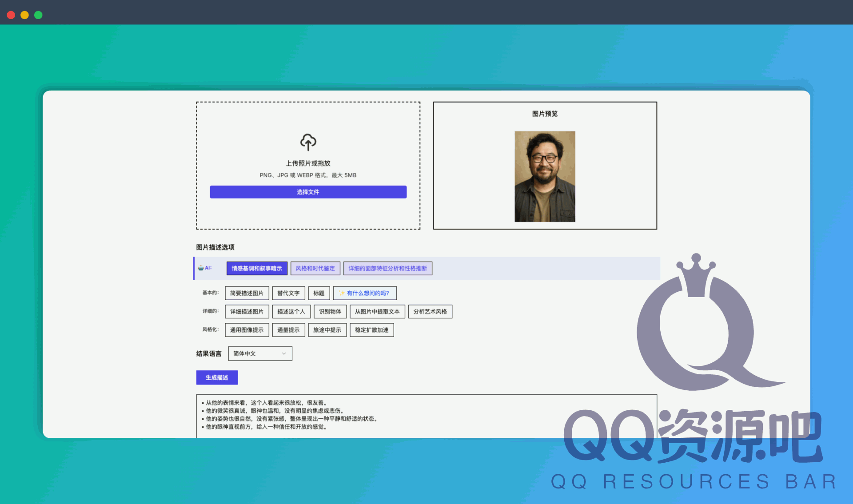
Task: Click the man's portrait preview thumbnail
Action: 545,176
